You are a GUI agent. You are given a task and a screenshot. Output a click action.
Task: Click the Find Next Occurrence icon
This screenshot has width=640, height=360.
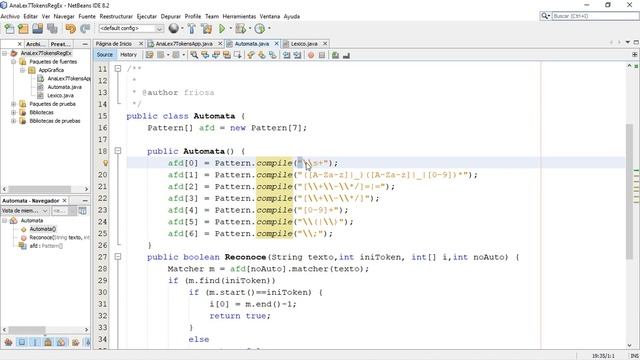click(x=216, y=55)
